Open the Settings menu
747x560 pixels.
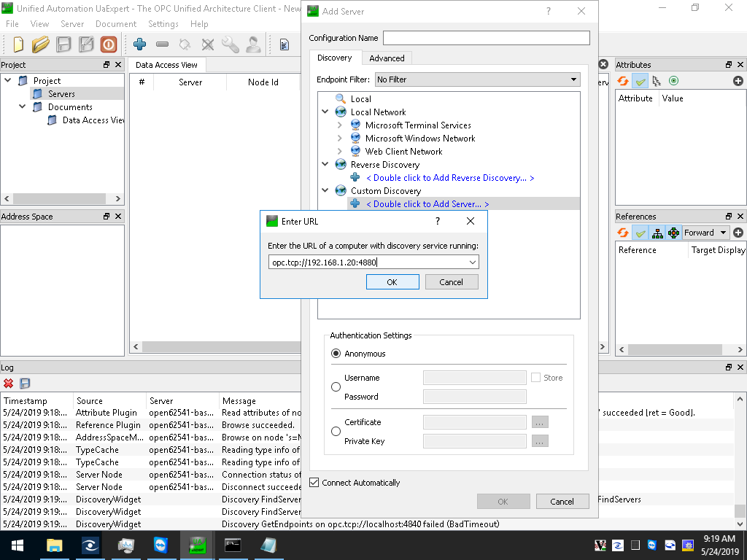tap(163, 24)
